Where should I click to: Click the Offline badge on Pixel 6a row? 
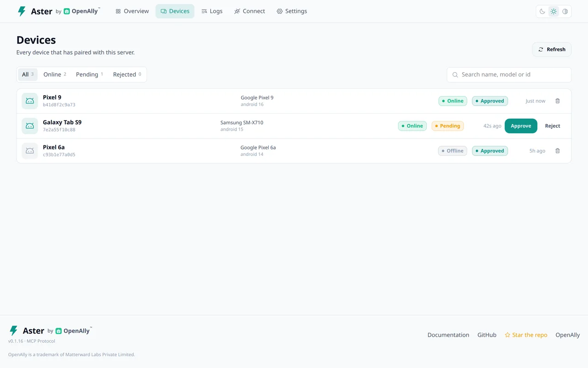click(x=452, y=151)
